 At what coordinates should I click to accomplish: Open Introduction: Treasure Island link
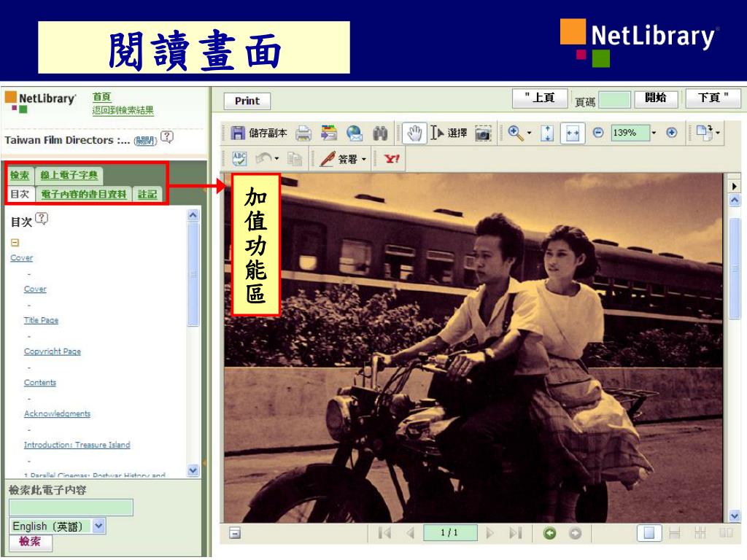click(77, 445)
